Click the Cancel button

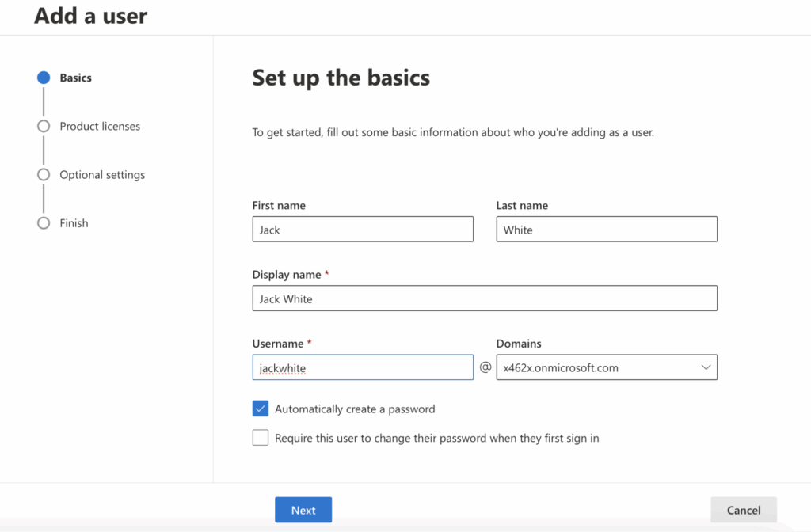point(744,510)
